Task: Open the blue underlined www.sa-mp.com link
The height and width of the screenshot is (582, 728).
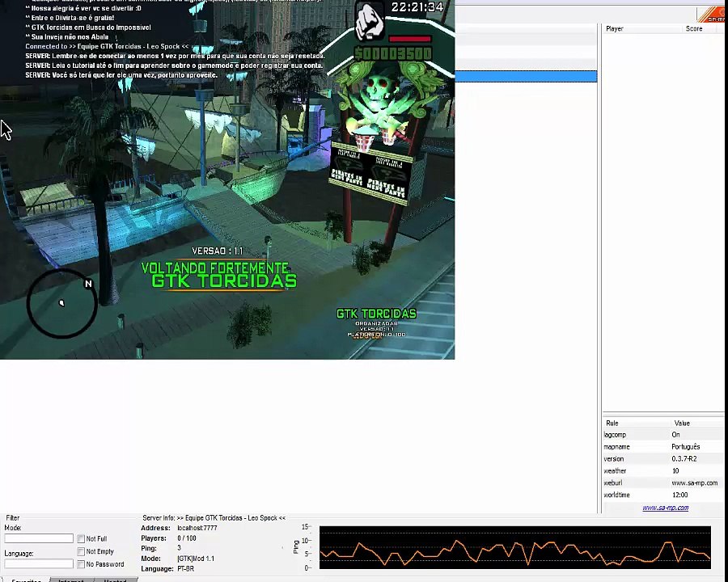Action: point(666,508)
